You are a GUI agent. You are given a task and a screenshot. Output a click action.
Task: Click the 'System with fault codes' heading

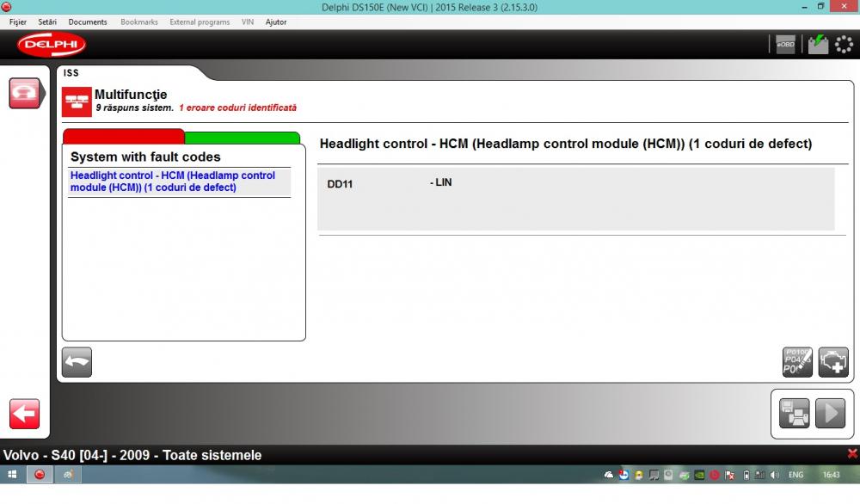[x=145, y=157]
